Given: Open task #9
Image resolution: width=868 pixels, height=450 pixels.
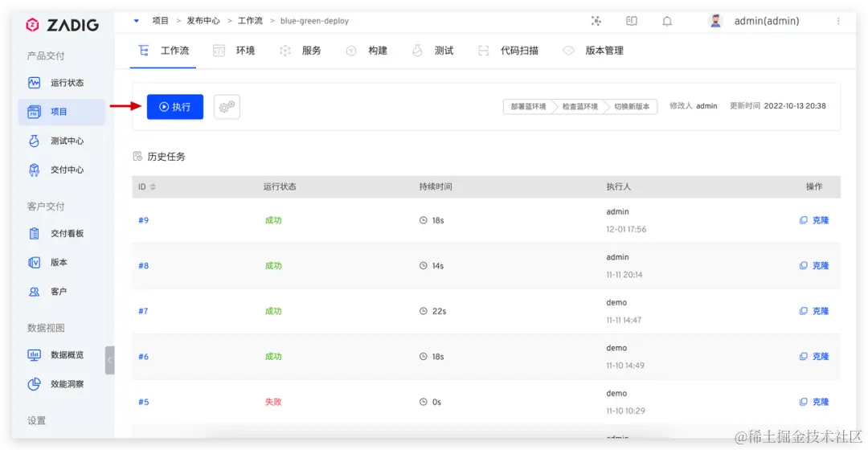Looking at the screenshot, I should coord(143,220).
